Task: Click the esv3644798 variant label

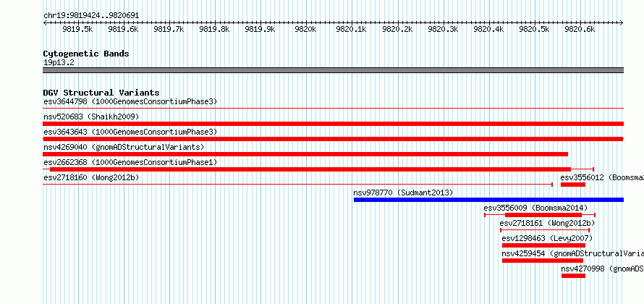Action: coord(130,101)
